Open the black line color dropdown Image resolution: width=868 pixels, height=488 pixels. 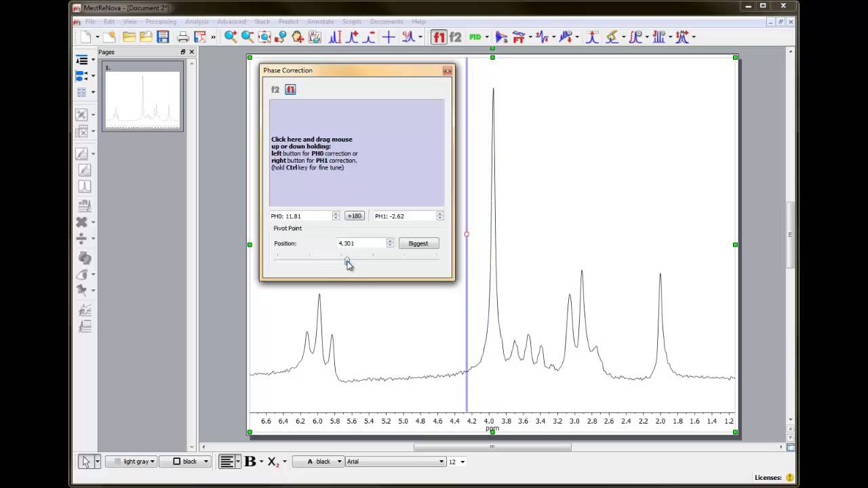(185, 462)
